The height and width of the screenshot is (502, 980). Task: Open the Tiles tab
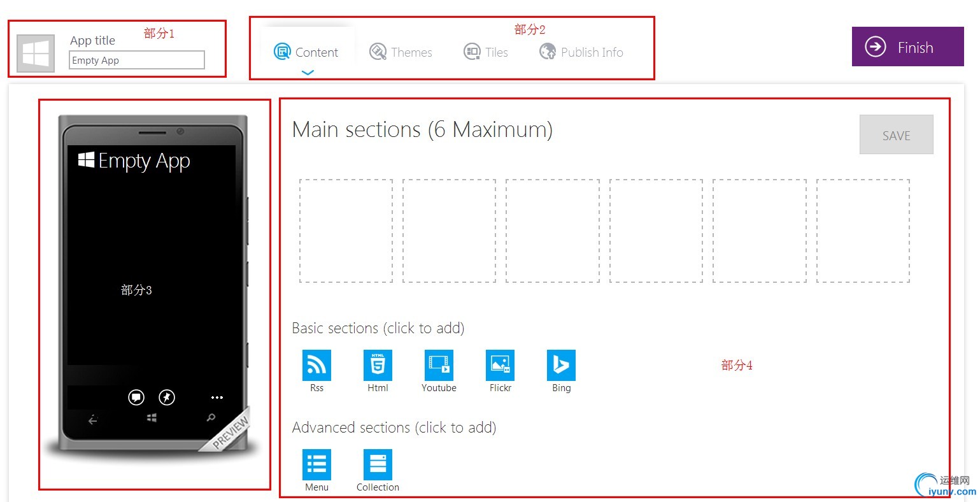click(x=486, y=52)
